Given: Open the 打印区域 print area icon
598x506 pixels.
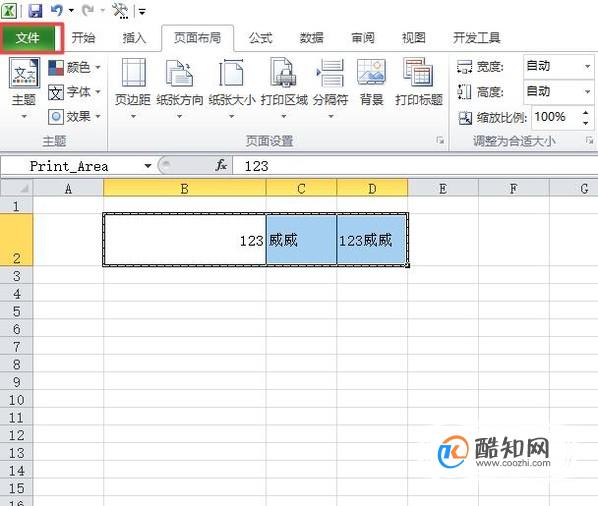Looking at the screenshot, I should point(283,72).
